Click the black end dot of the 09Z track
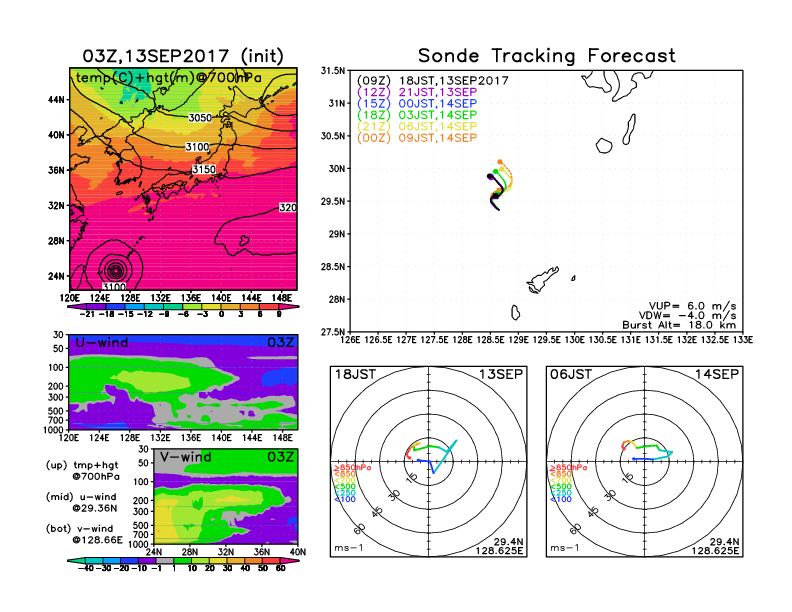The height and width of the screenshot is (612, 792). coord(489,176)
